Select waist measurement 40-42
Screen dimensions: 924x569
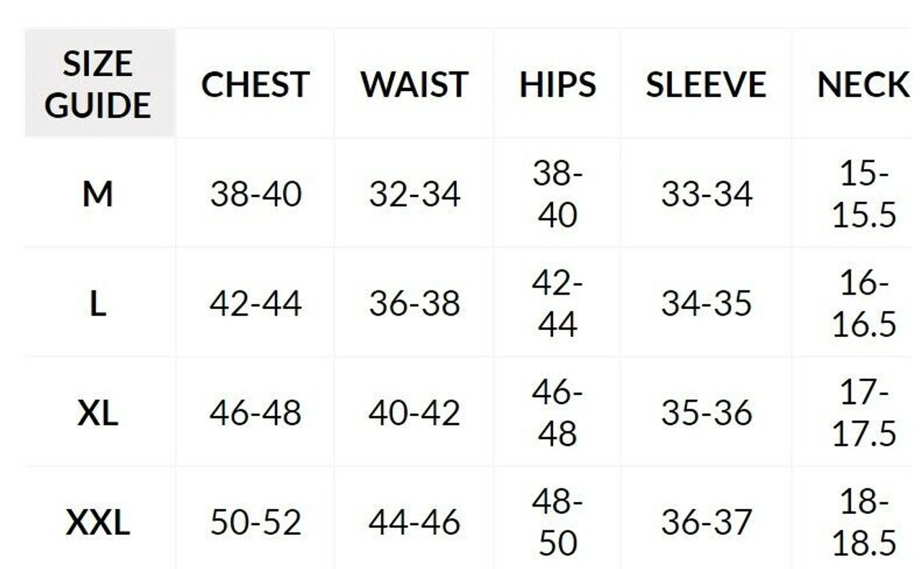tap(414, 413)
